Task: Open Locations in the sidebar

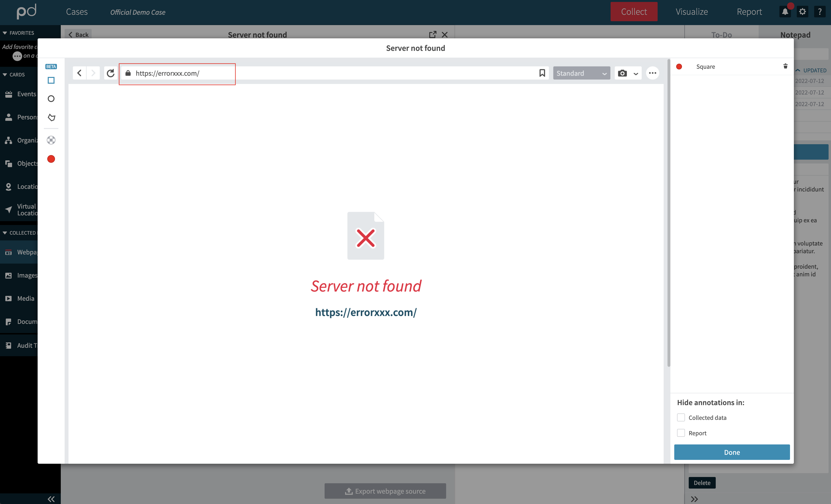Action: point(19,187)
